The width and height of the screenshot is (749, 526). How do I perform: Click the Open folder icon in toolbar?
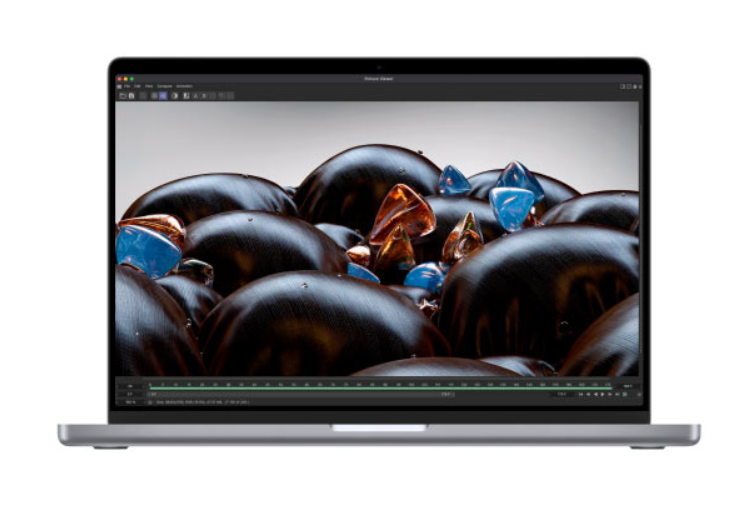(122, 95)
